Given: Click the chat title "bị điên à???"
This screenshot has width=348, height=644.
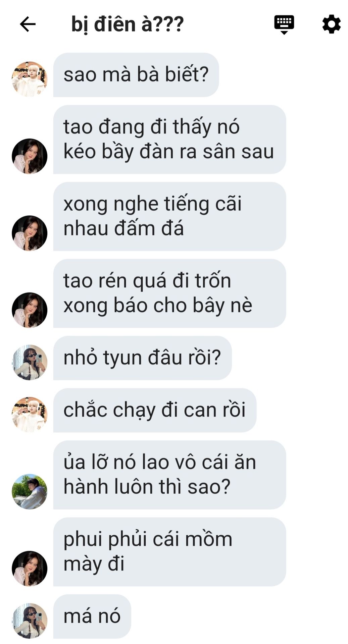Looking at the screenshot, I should pos(128,24).
